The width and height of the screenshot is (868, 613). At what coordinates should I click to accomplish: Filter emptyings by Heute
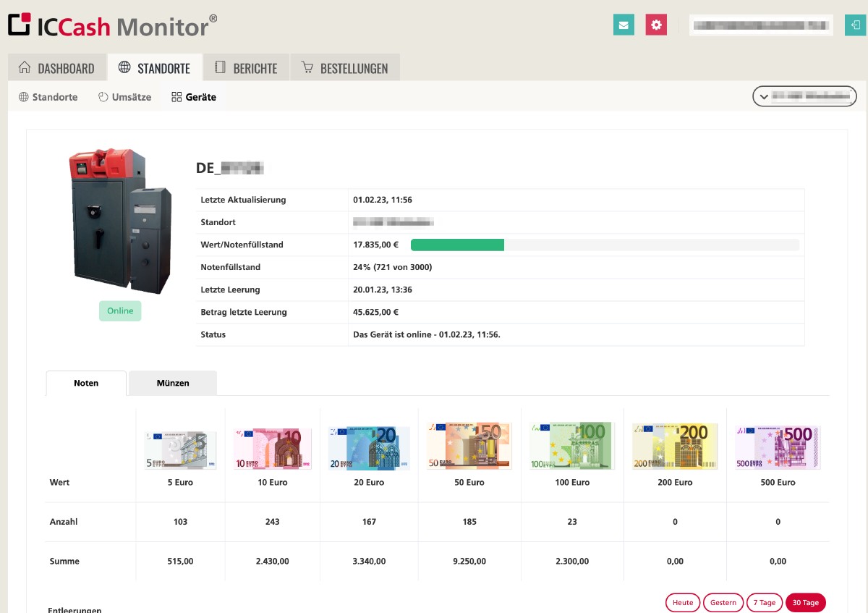(x=683, y=602)
